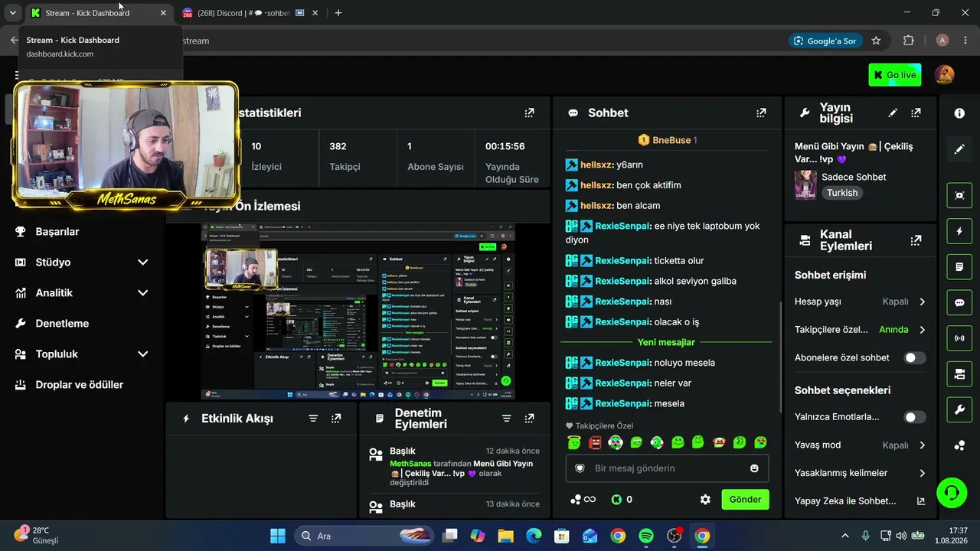Open Hesap yaşı setting chevron
980x551 pixels.
click(922, 302)
